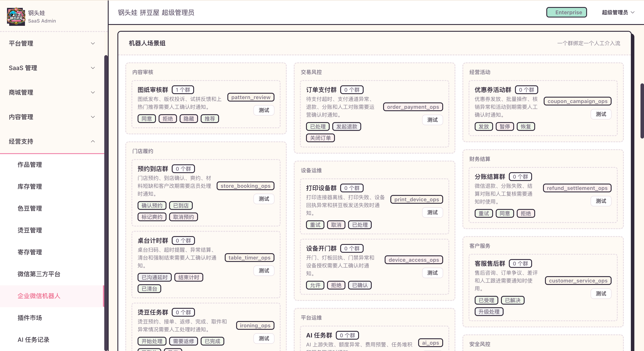Screen dimensions: 644x351
Task: Click 测试 button for 设备开门群
Action: tap(432, 273)
